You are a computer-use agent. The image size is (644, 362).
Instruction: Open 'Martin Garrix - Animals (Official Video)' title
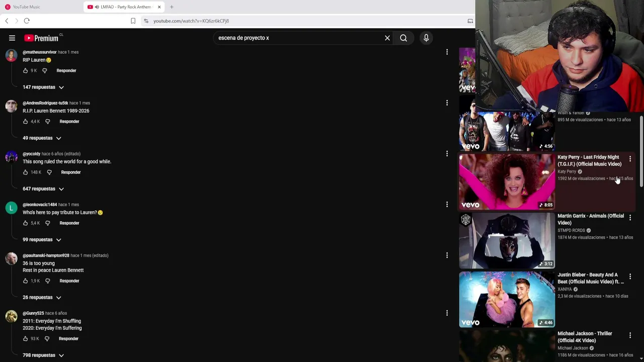pyautogui.click(x=591, y=219)
